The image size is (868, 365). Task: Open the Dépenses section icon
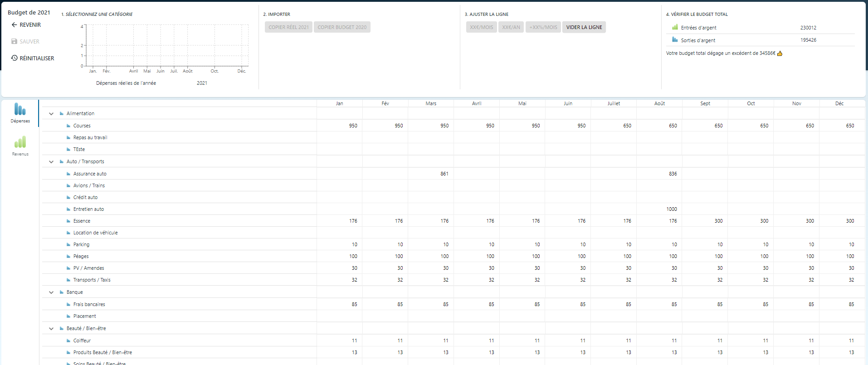click(x=20, y=109)
